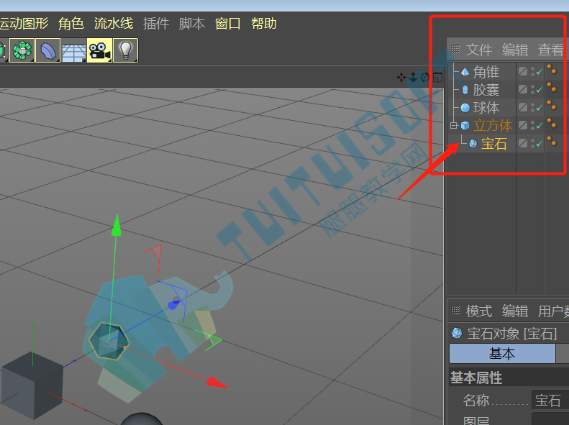Select the 角锥 object row
The image size is (569, 425).
coord(486,72)
